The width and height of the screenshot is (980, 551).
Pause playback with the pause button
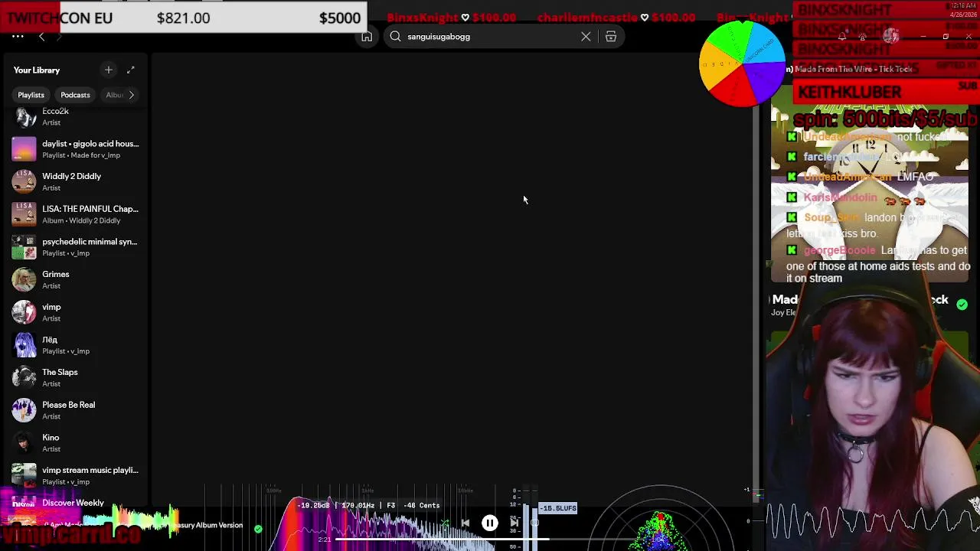coord(489,523)
